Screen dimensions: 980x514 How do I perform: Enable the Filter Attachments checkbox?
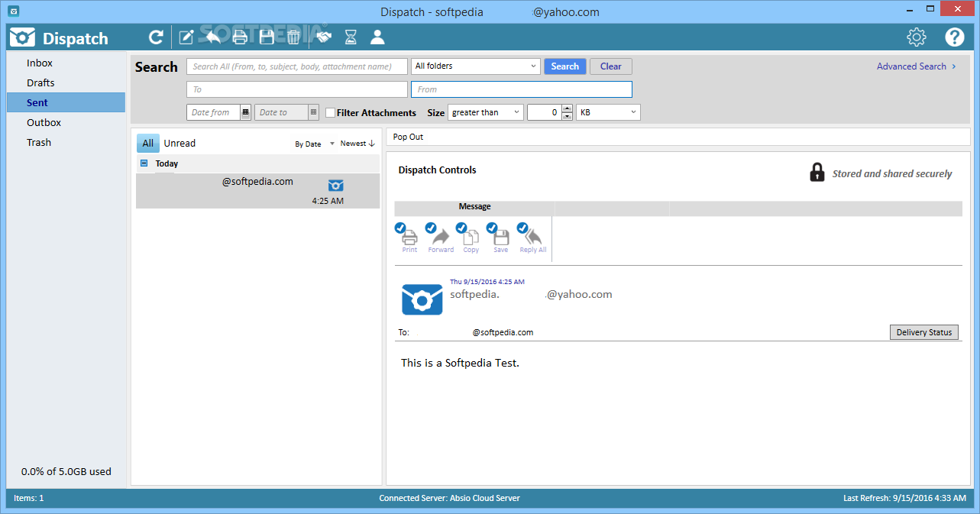tap(331, 112)
